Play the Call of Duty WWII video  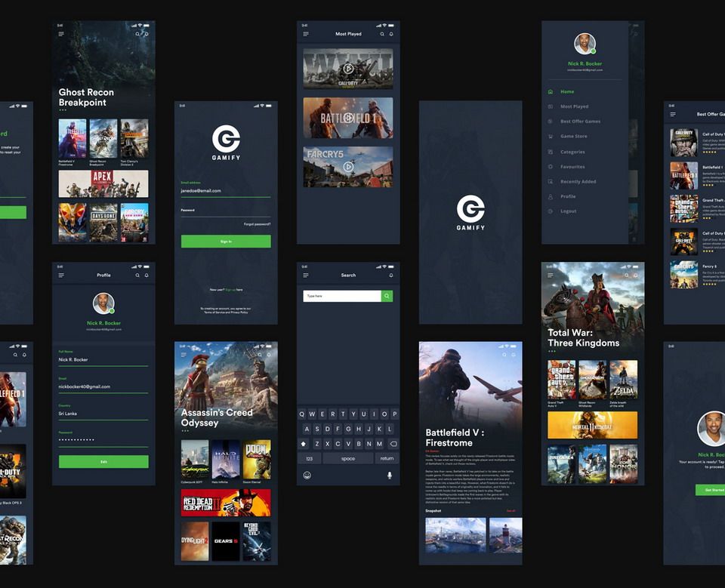click(348, 69)
